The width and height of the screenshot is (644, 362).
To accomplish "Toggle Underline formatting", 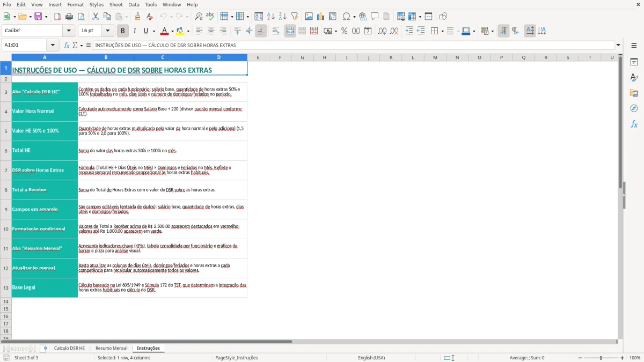I will click(x=146, y=31).
